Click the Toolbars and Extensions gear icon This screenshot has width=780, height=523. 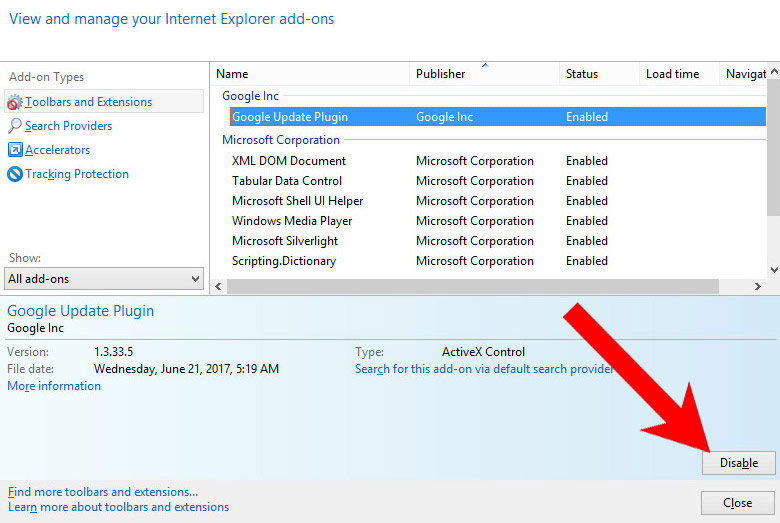(x=14, y=102)
